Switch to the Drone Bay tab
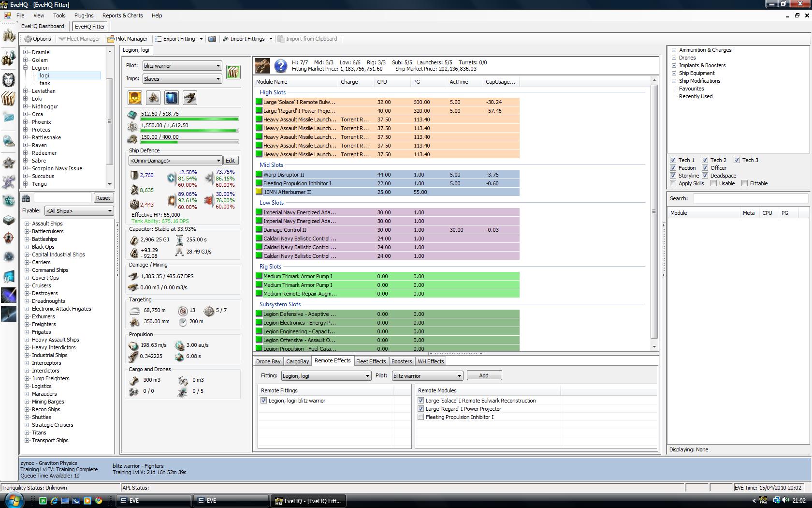The image size is (812, 508). pos(268,361)
